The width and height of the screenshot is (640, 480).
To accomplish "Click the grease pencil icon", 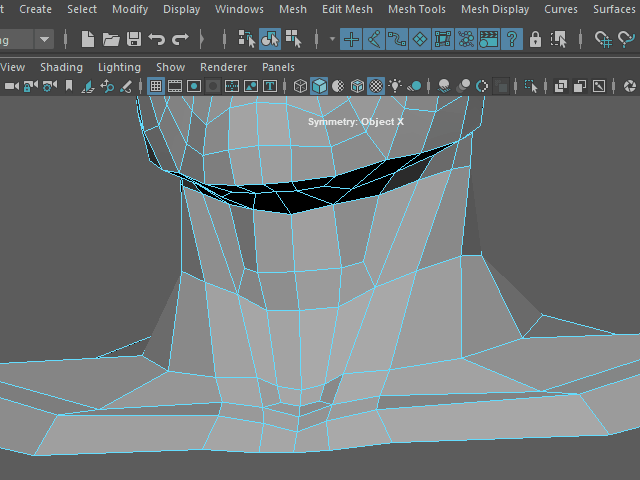I will (x=126, y=86).
